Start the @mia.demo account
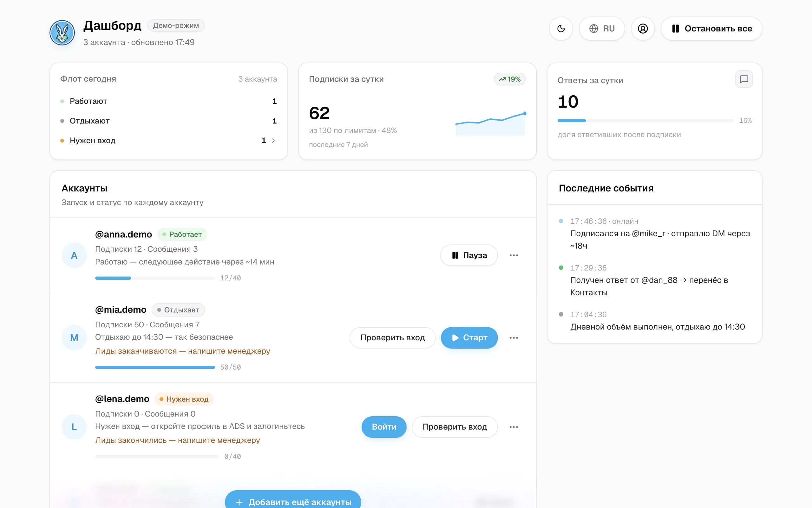This screenshot has width=812, height=508. [469, 338]
